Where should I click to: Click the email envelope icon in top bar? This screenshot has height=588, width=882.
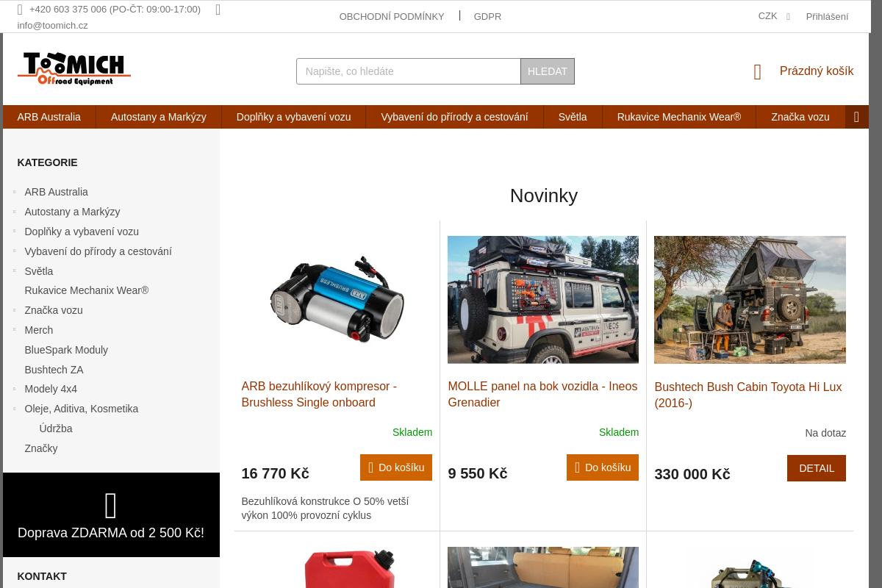(x=218, y=10)
